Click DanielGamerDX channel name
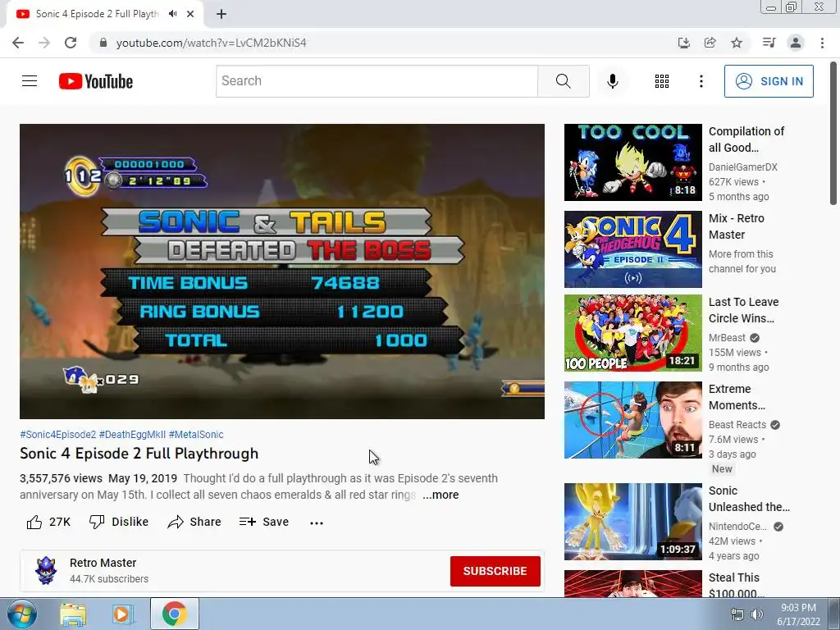Screen dimensions: 840x630 pos(742,167)
